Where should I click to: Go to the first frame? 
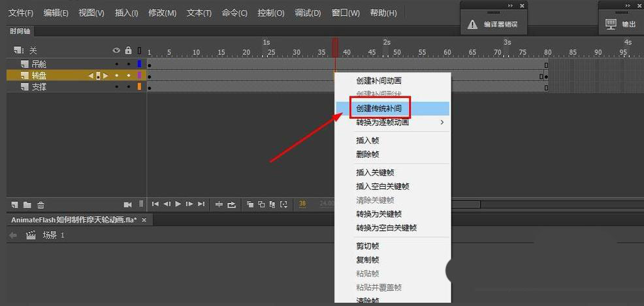155,204
